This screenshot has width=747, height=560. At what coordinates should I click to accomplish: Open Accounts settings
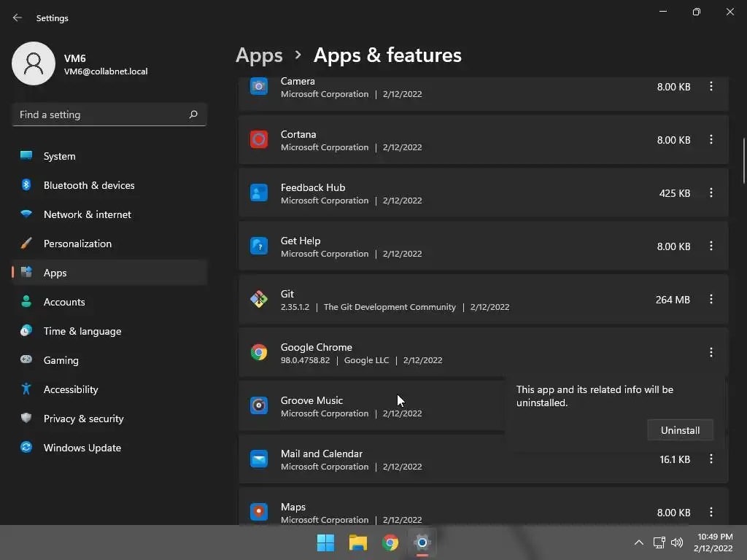tap(109, 302)
